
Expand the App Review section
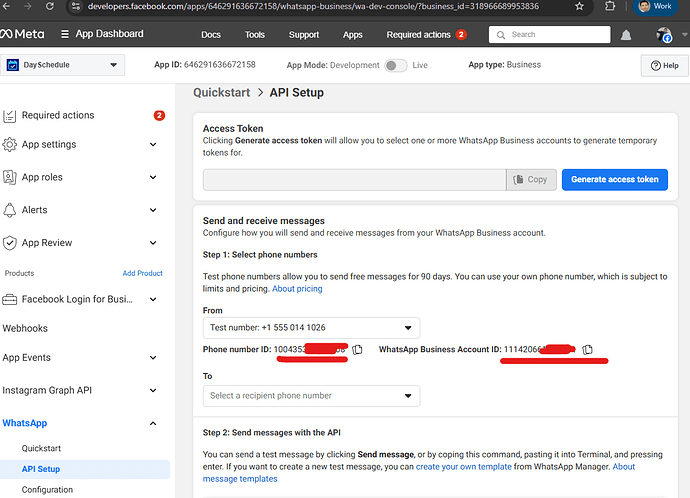click(153, 243)
